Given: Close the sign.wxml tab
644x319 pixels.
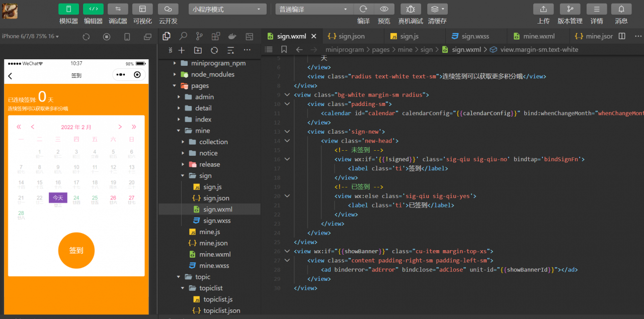Looking at the screenshot, I should click(314, 36).
